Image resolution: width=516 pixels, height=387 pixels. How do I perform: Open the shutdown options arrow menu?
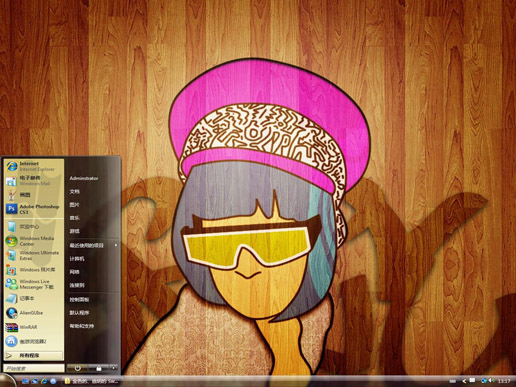113,368
